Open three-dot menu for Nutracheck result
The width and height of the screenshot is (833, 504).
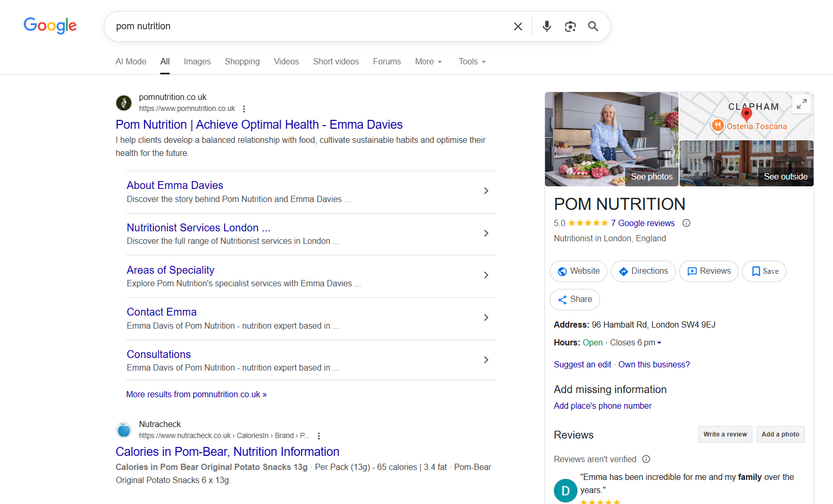pos(319,436)
